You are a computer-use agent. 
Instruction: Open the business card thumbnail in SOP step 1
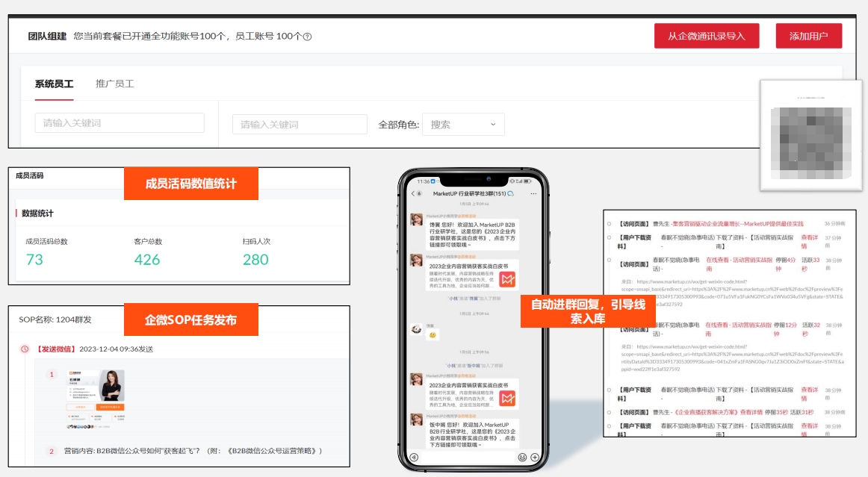click(96, 399)
